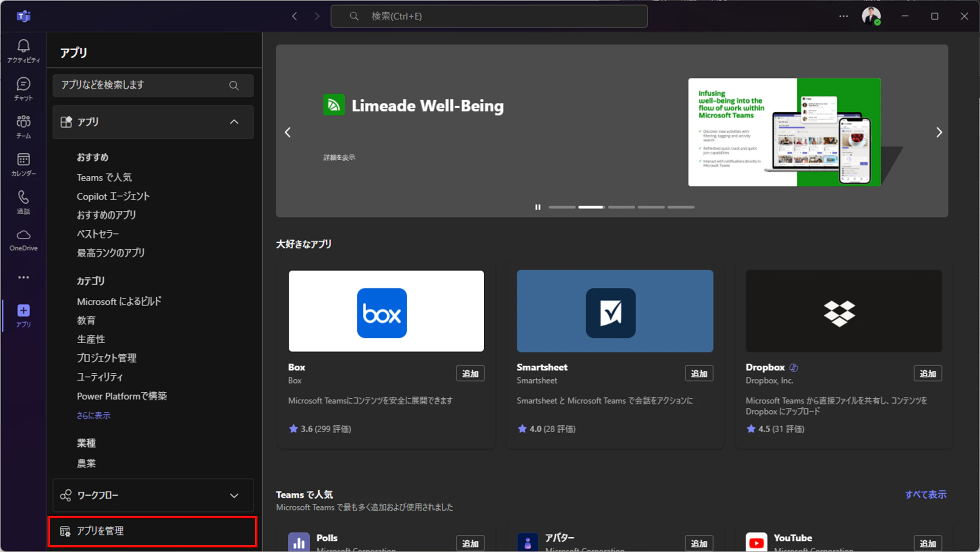The height and width of the screenshot is (552, 980).
Task: Select Teams で人気 in the app list
Action: [104, 178]
